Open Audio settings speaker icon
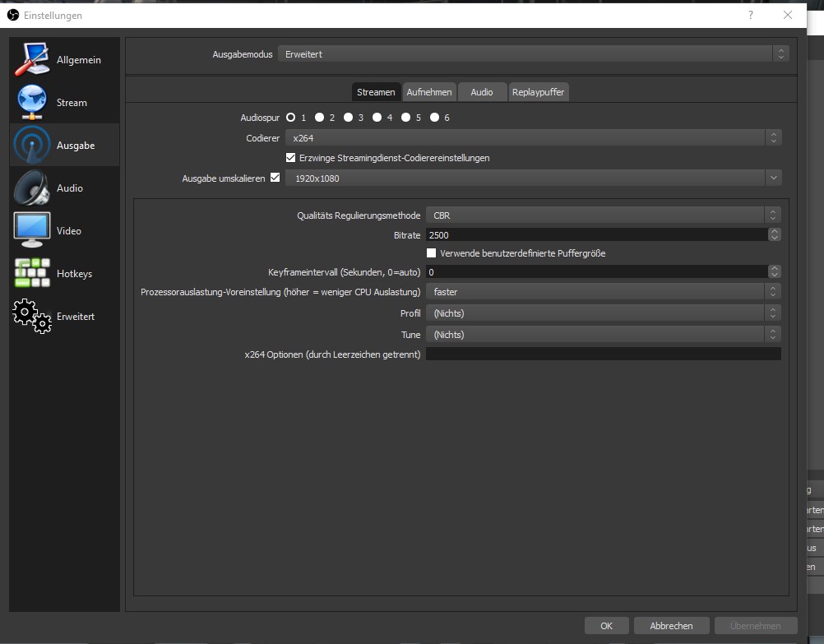 point(33,188)
